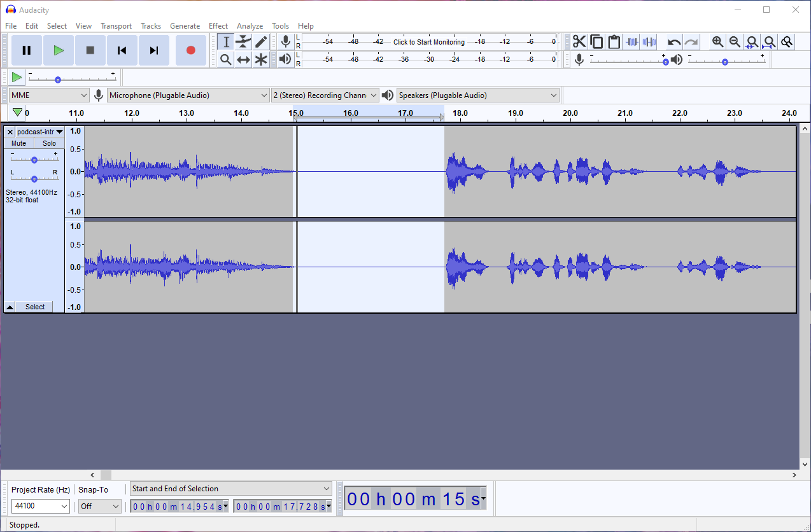This screenshot has height=532, width=811.
Task: Open the podcast-intr track name dropdown menu
Action: 40,132
